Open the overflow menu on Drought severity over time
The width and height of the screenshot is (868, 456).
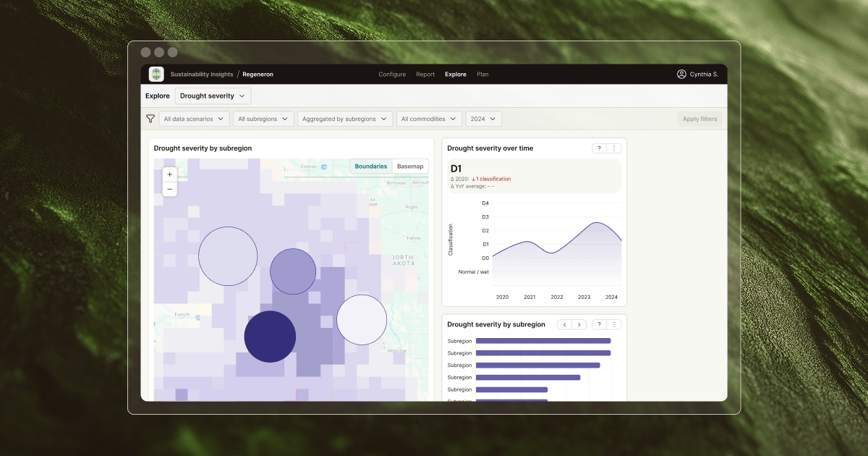coord(614,148)
